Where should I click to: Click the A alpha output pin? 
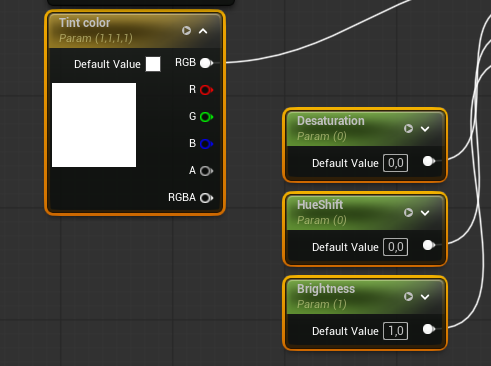pyautogui.click(x=206, y=171)
